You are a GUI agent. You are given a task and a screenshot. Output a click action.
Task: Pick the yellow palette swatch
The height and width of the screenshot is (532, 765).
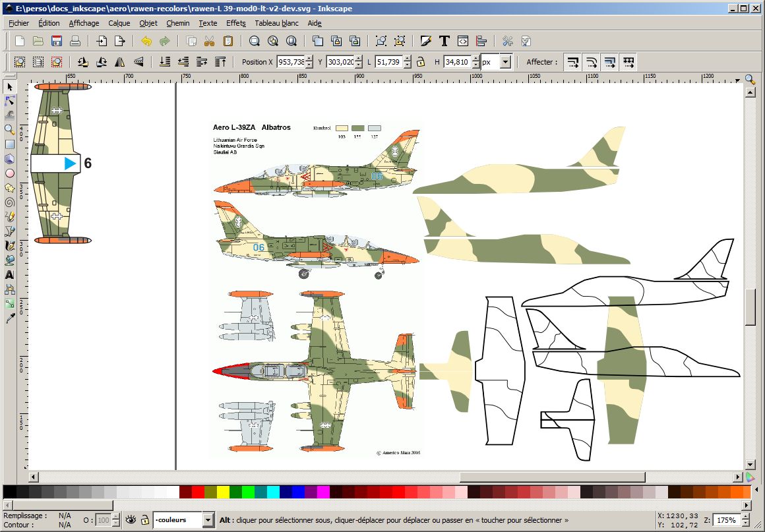224,492
